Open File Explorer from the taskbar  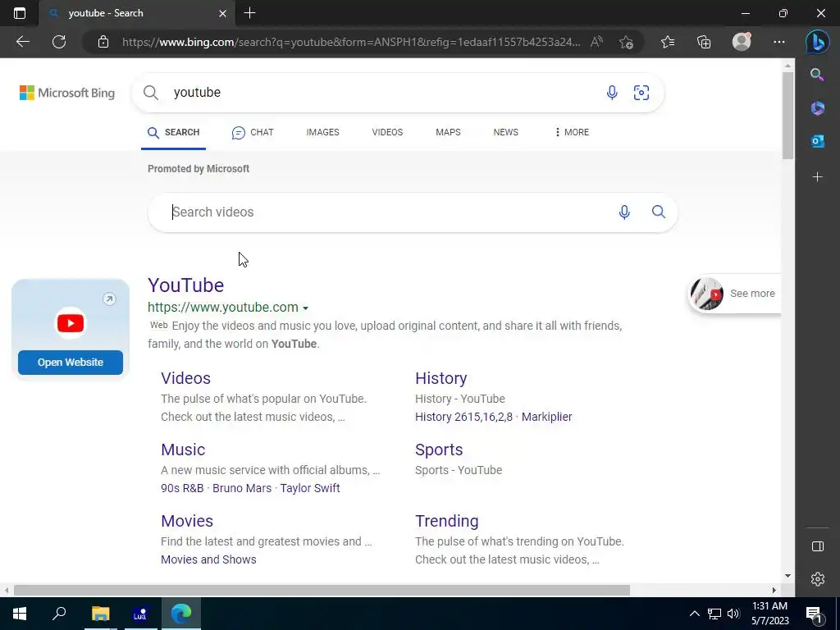point(100,614)
